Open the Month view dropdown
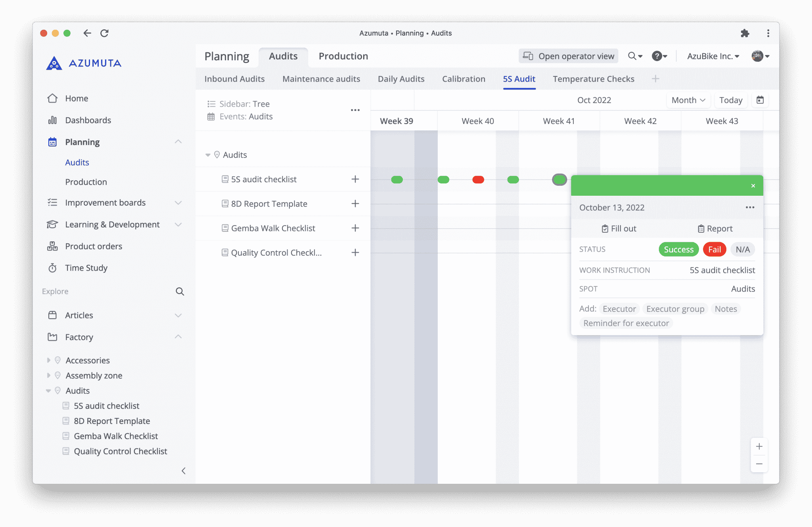Screen dimensions: 812x527 [x=688, y=100]
